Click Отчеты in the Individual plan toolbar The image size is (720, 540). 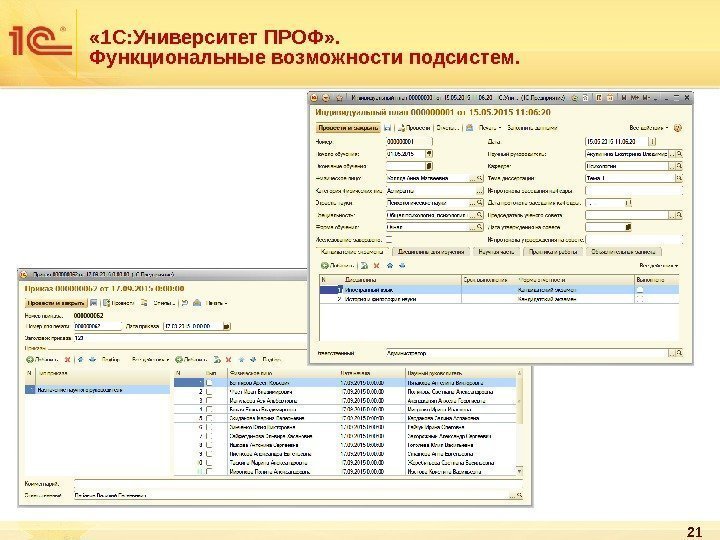(447, 128)
